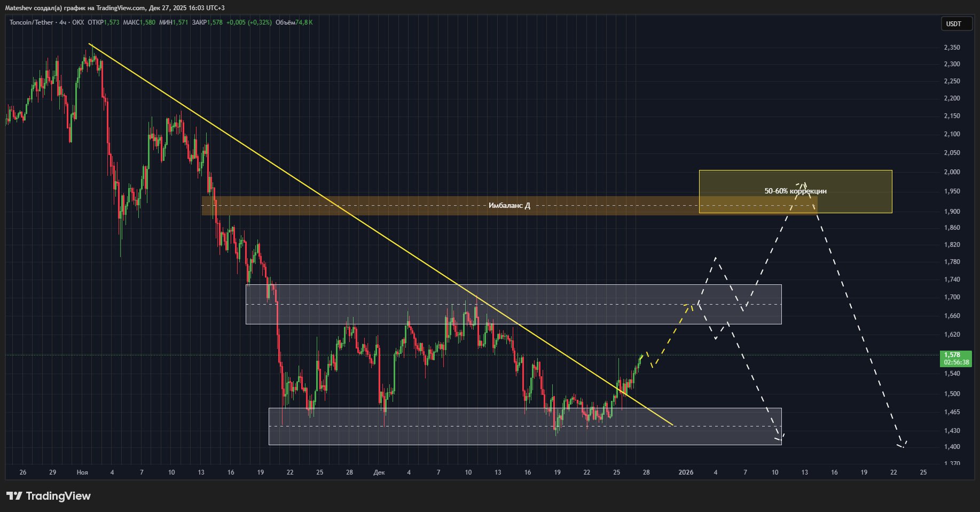Click the Toncoin/Tether symbol title
The height and width of the screenshot is (512, 980).
[x=32, y=22]
